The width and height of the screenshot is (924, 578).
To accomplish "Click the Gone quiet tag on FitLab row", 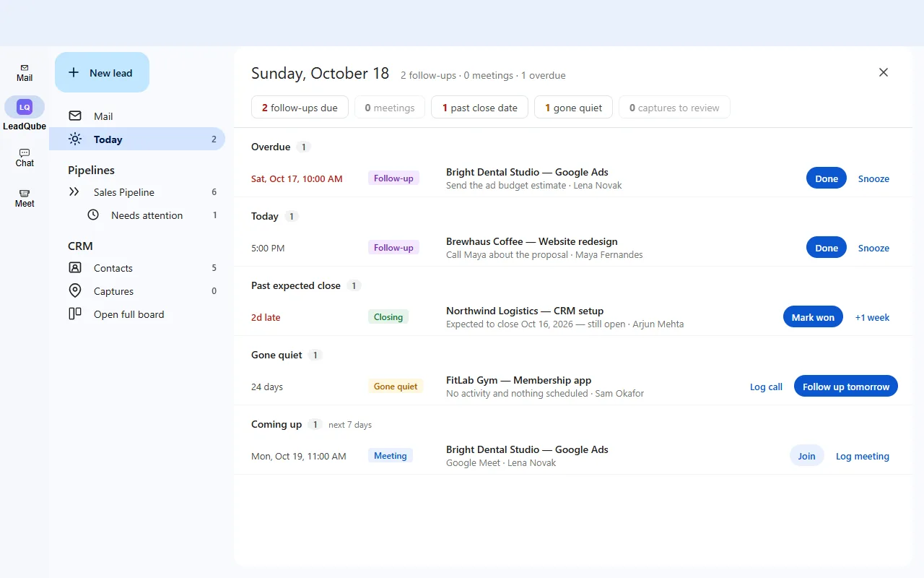I will point(396,386).
